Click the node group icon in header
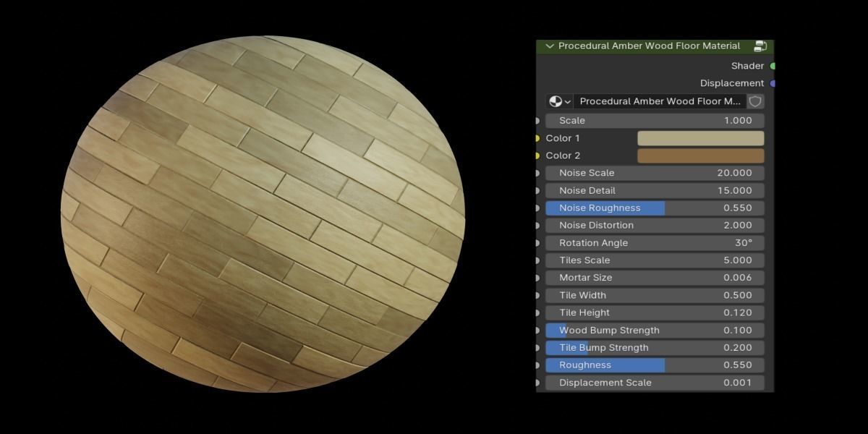868x434 pixels. pos(759,46)
